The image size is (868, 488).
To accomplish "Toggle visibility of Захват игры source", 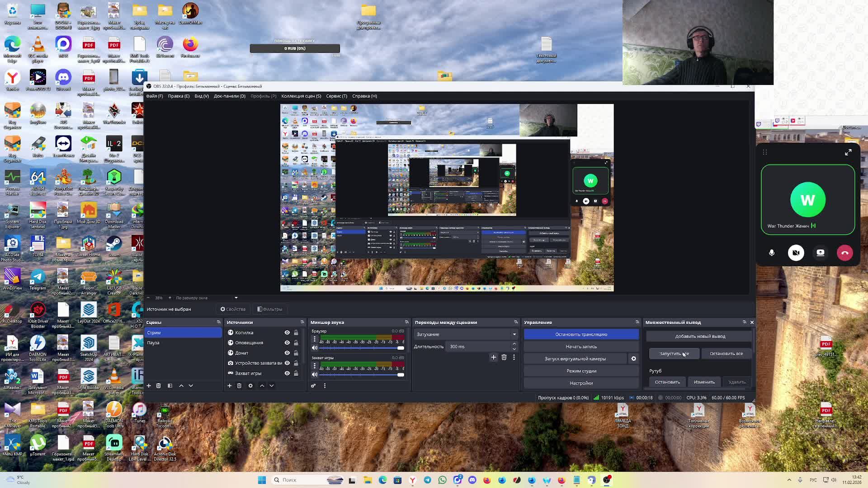I will coord(287,373).
